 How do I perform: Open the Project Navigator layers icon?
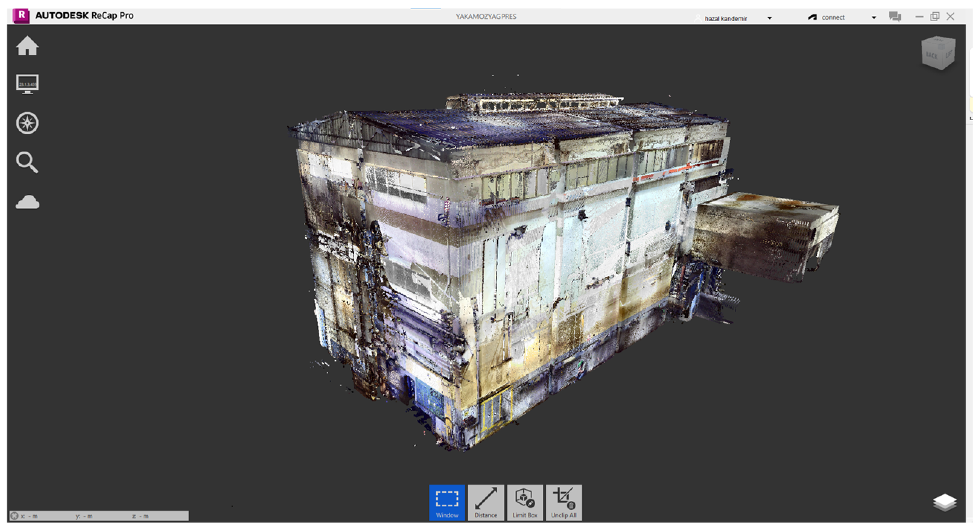coord(944,502)
